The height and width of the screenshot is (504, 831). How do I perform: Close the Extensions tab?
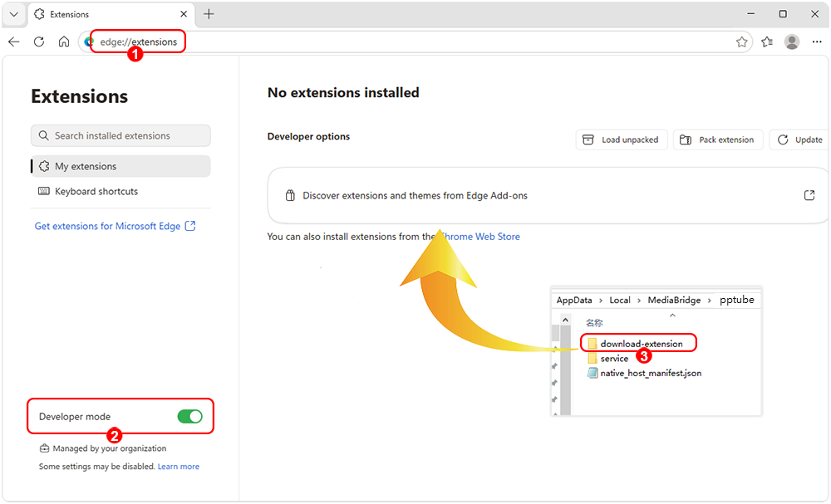184,14
